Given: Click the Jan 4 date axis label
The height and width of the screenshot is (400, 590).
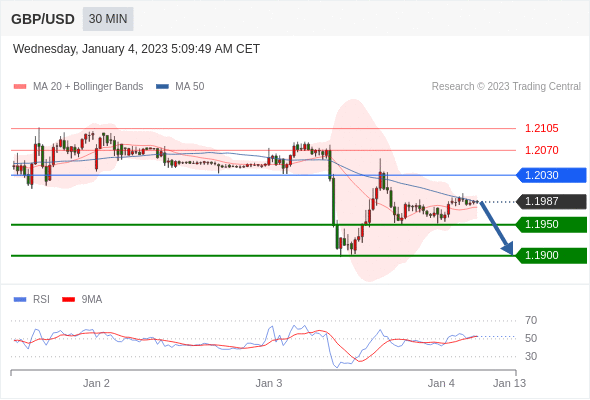Looking at the screenshot, I should point(441,383).
